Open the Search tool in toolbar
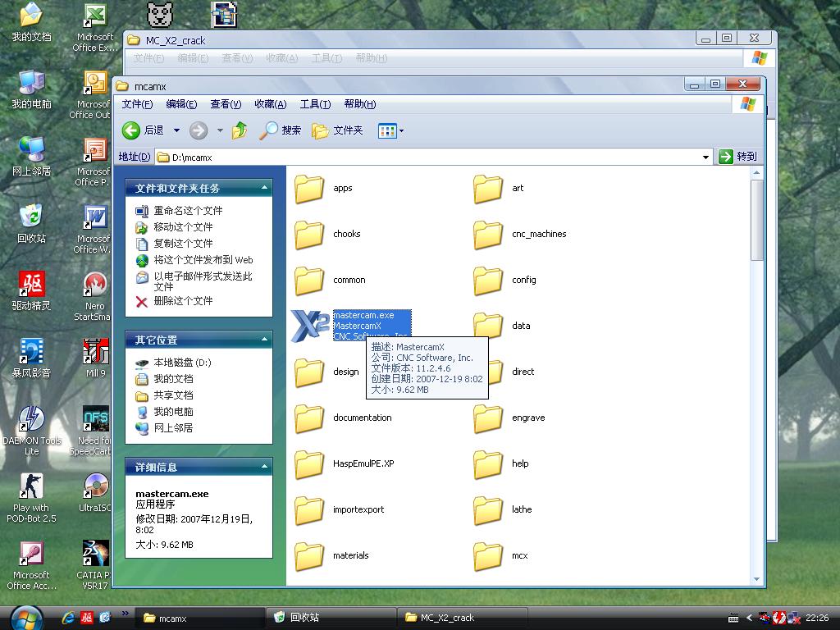 point(280,130)
